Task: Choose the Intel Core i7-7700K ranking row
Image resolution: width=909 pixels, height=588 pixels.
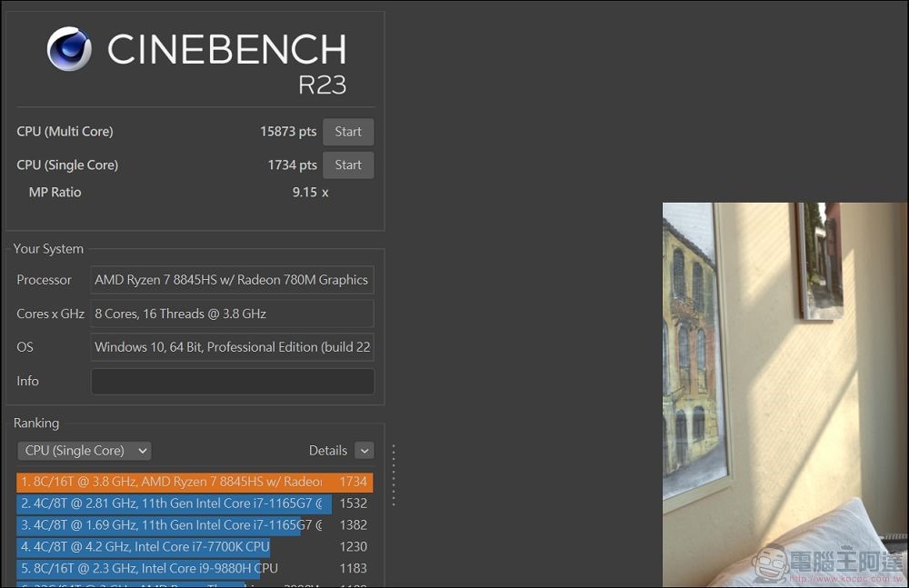Action: 145,547
